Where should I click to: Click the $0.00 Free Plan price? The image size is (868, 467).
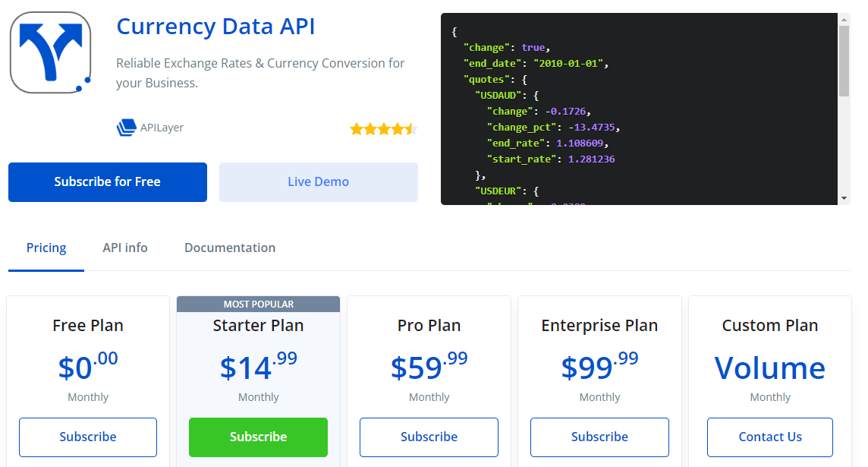click(x=88, y=366)
